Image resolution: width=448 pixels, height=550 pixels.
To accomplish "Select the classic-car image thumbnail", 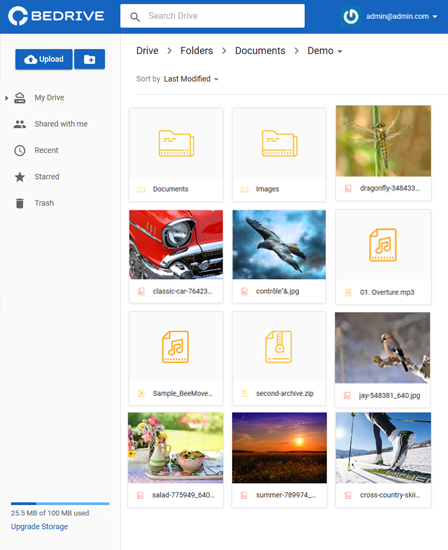I will point(176,244).
